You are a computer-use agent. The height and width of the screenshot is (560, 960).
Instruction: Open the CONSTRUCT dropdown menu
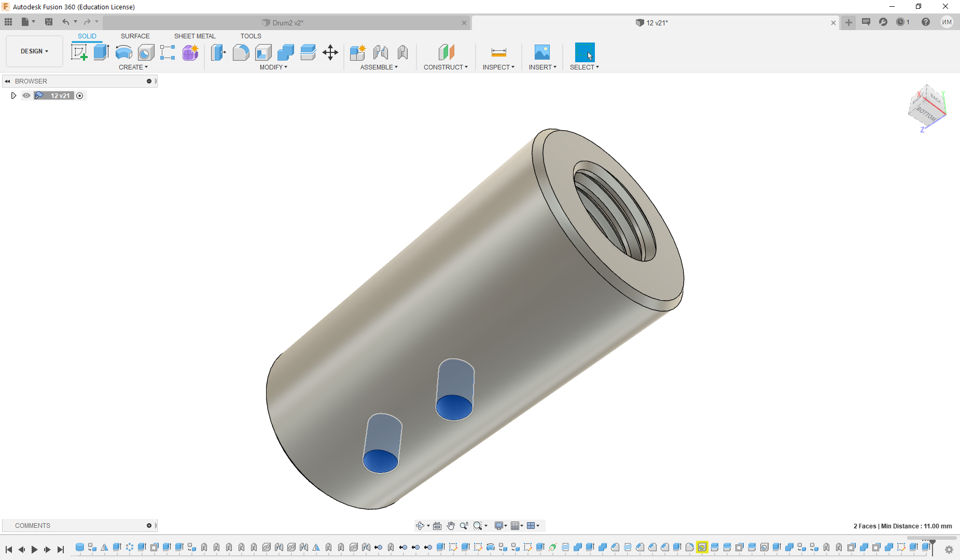(446, 67)
